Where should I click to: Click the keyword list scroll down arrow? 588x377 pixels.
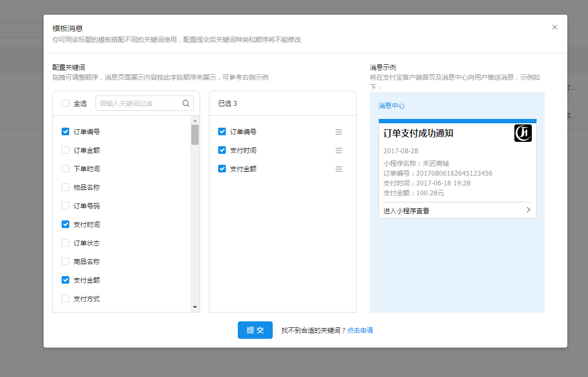195,308
